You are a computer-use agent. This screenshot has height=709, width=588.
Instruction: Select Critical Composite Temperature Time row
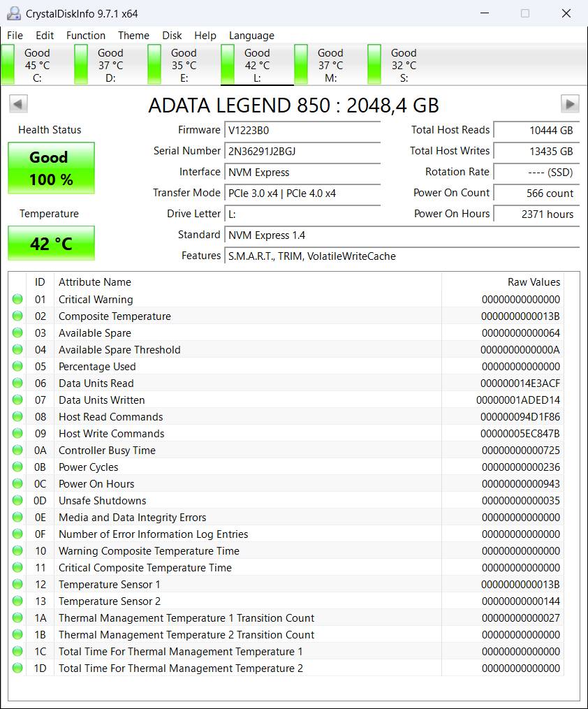(x=286, y=567)
